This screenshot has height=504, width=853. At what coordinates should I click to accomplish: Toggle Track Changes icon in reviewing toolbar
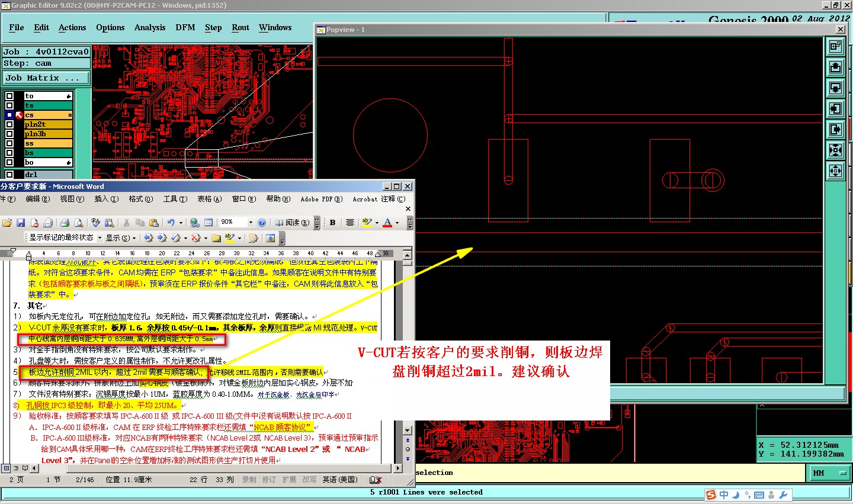pyautogui.click(x=253, y=238)
